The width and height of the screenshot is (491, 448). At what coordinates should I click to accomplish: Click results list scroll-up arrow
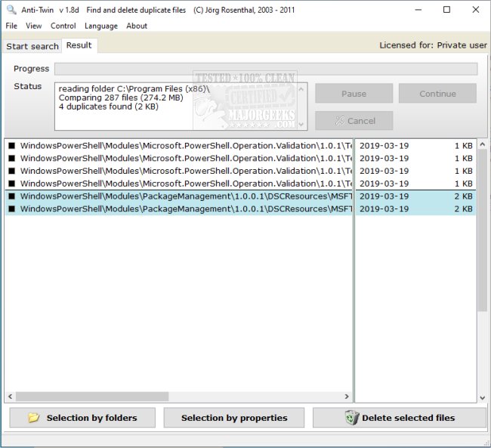pos(482,145)
